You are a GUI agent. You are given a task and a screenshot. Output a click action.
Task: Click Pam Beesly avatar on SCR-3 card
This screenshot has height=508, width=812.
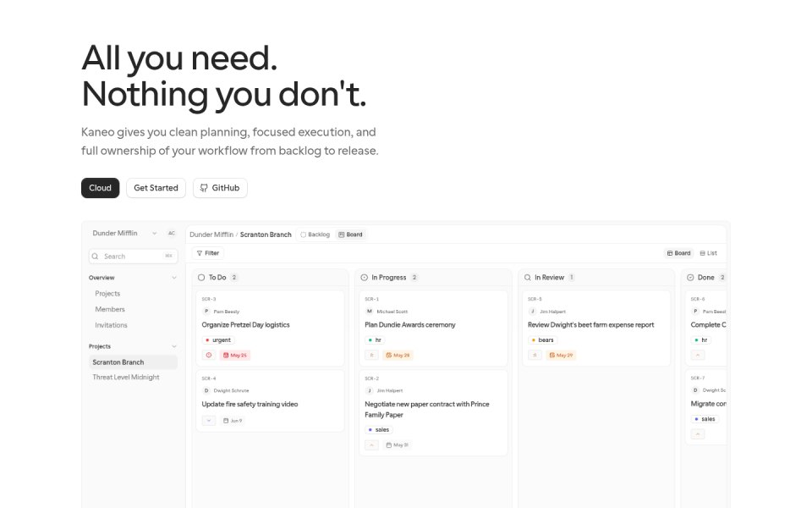pyautogui.click(x=206, y=311)
